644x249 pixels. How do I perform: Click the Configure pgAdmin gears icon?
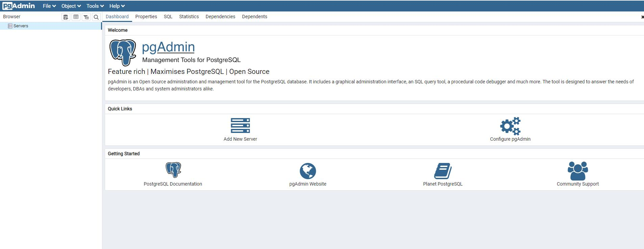click(x=510, y=126)
